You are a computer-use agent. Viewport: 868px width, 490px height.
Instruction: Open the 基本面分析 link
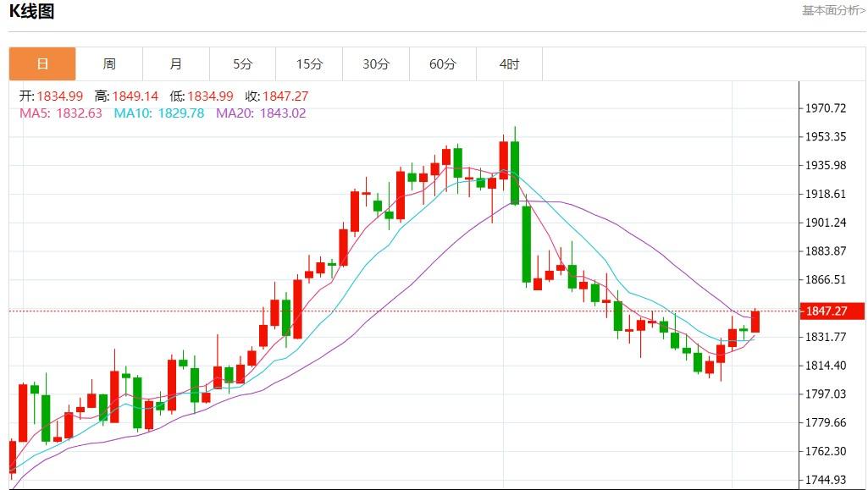pyautogui.click(x=833, y=10)
